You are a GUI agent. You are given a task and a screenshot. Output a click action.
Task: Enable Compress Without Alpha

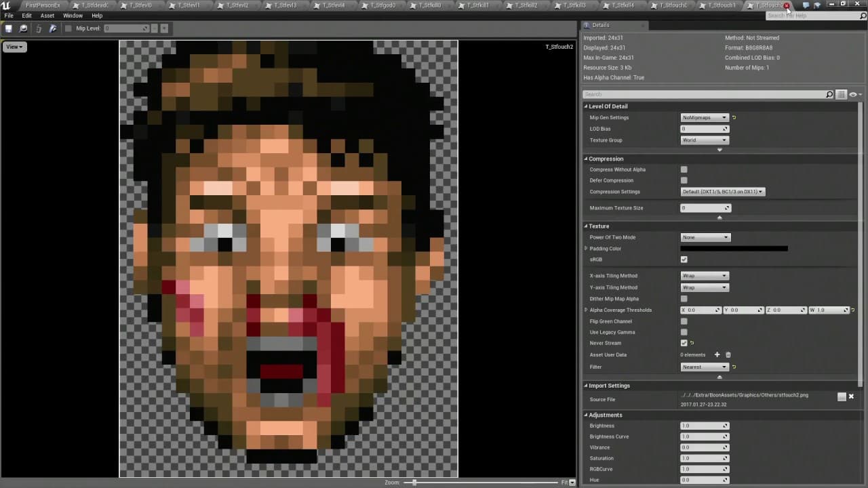[684, 169]
